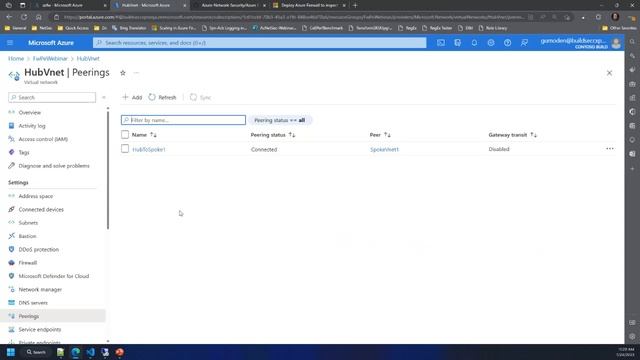The image size is (640, 360).
Task: Switch to the Deploy Azure Firewall browser tab
Action: 309,5
